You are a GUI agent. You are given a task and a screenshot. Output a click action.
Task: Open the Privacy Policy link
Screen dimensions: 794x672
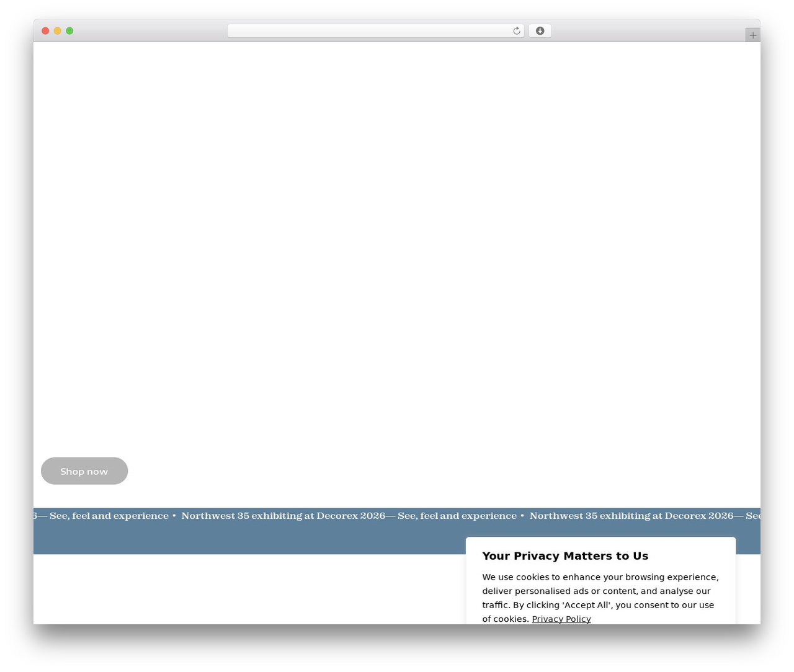[x=561, y=619]
